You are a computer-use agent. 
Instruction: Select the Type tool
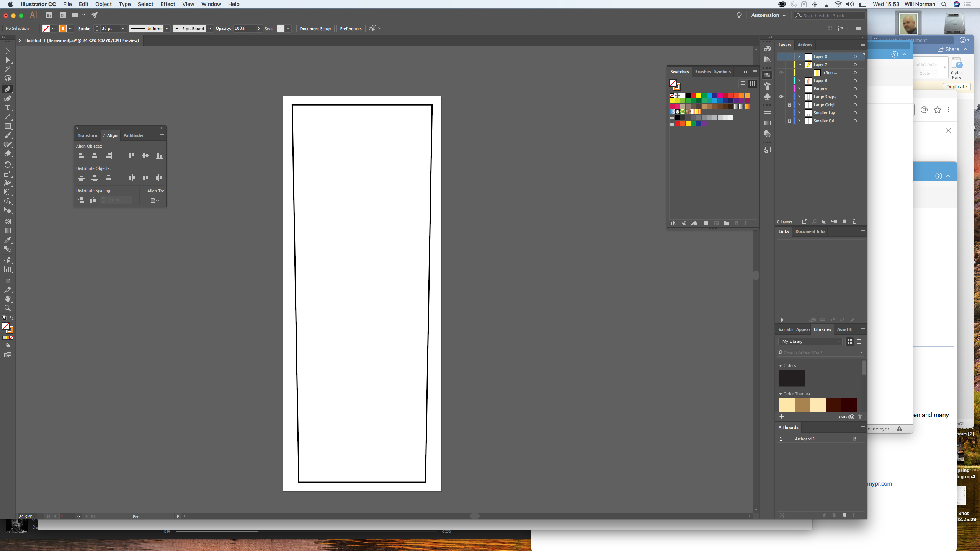pos(7,108)
